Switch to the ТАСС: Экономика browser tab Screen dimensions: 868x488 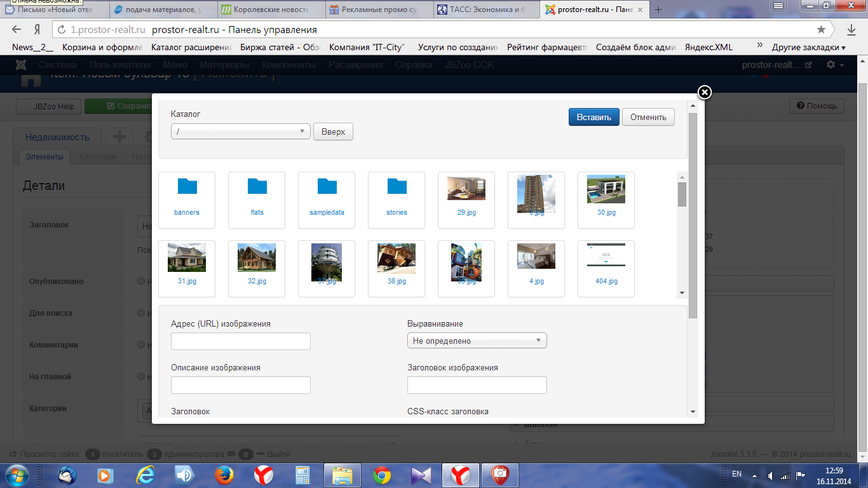487,10
